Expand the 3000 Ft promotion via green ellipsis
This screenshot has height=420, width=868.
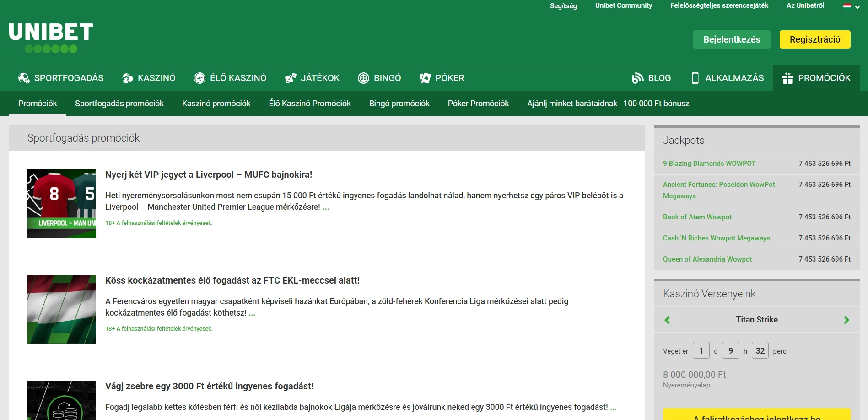point(614,408)
